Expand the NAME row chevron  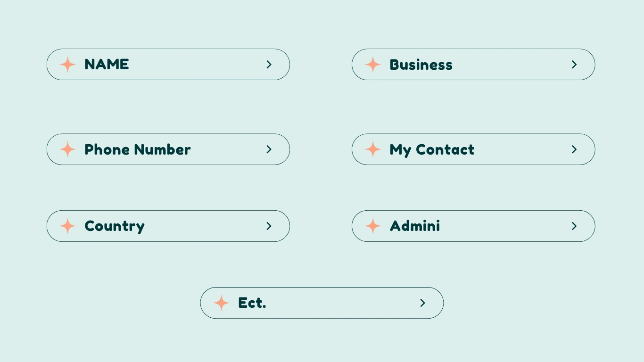[x=269, y=65]
